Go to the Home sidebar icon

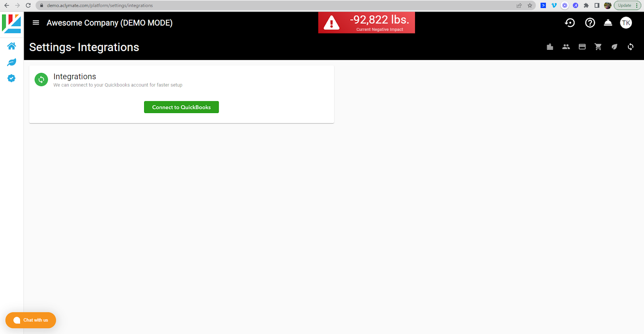12,46
